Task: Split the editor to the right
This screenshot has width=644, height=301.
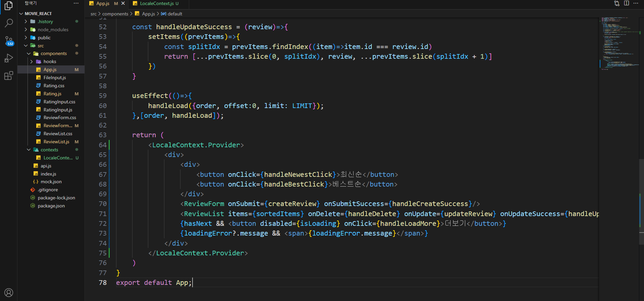Action: coord(626,3)
